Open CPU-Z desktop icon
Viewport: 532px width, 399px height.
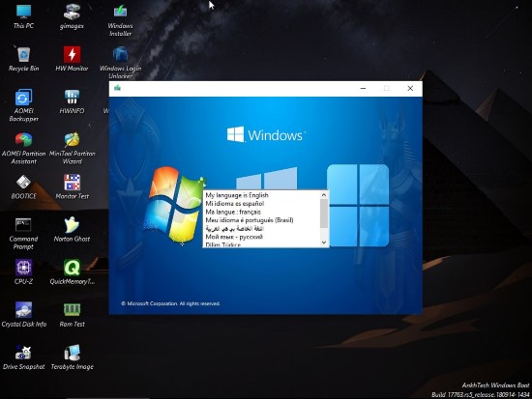pos(23,272)
